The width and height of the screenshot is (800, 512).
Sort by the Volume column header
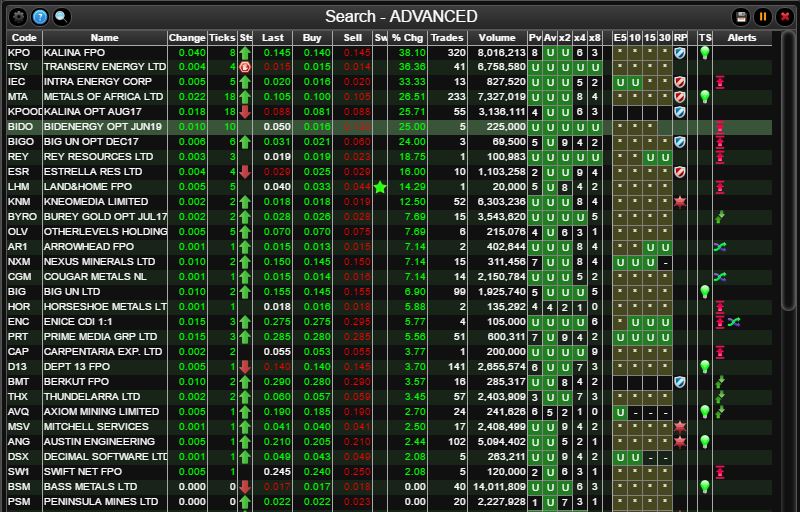click(x=497, y=38)
